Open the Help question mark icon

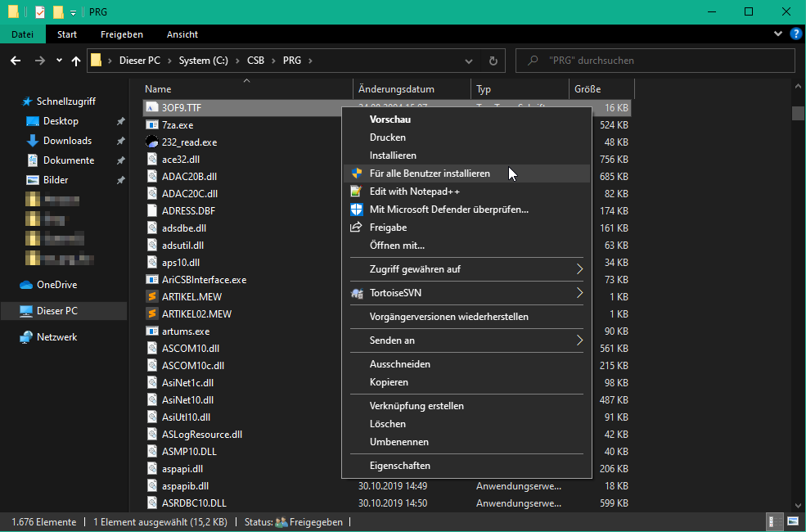795,34
